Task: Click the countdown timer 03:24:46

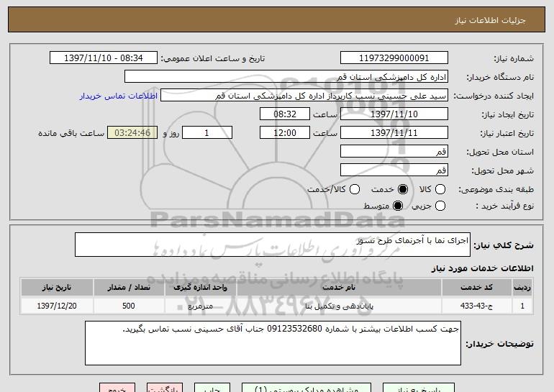Action: pos(132,133)
